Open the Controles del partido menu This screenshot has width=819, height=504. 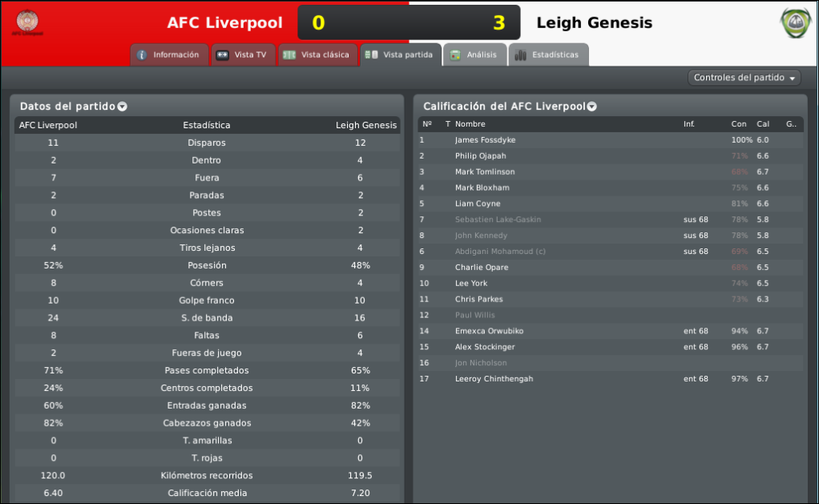(744, 78)
